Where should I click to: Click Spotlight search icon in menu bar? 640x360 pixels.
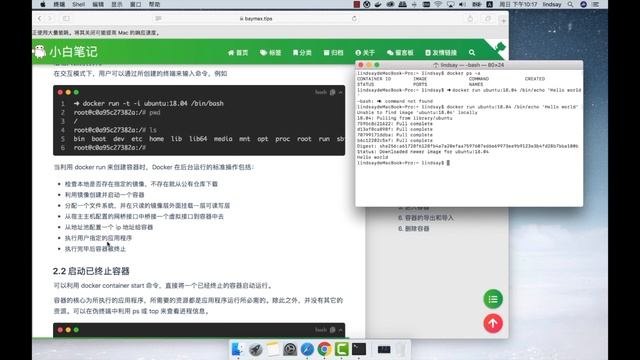pyautogui.click(x=570, y=4)
